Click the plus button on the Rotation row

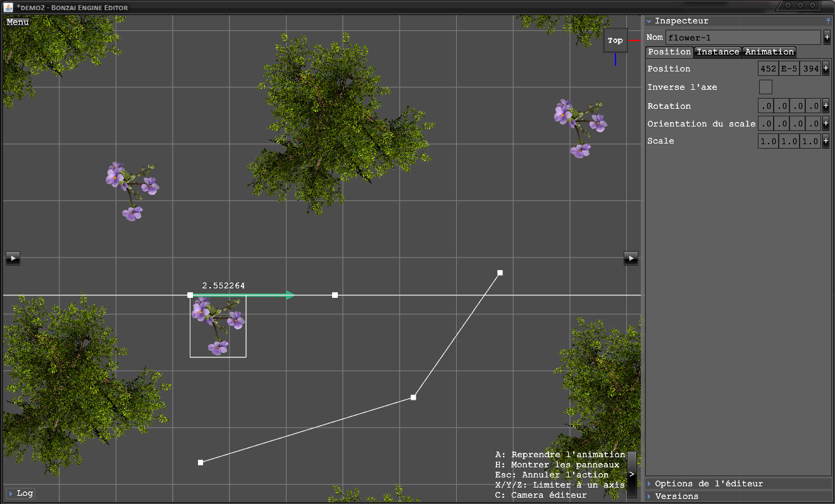click(826, 106)
